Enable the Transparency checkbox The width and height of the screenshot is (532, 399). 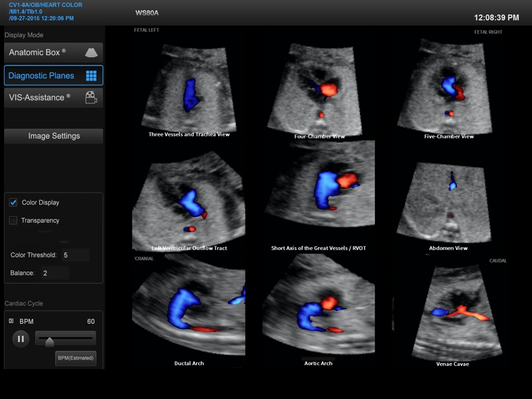[x=13, y=221]
